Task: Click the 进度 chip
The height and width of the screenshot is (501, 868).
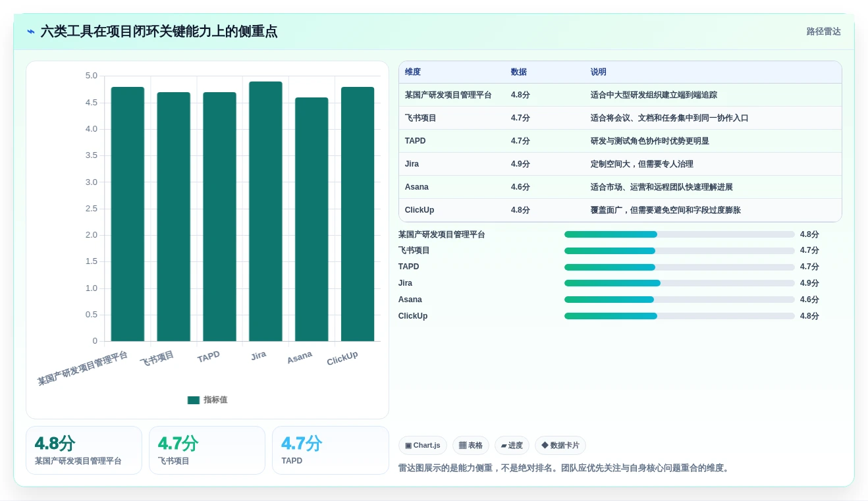Action: pos(512,446)
